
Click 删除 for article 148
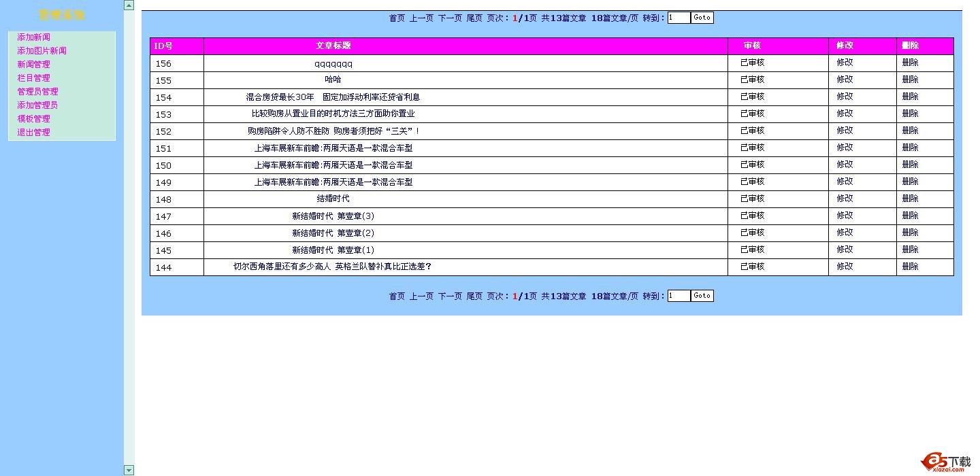point(910,199)
